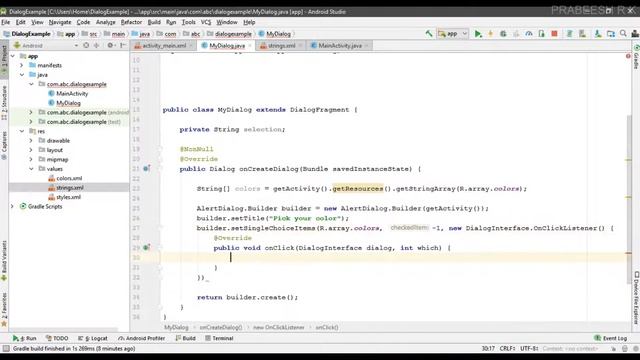Switch to the MainActivity.java tab
Image resolution: width=640 pixels, height=360 pixels.
(340, 46)
